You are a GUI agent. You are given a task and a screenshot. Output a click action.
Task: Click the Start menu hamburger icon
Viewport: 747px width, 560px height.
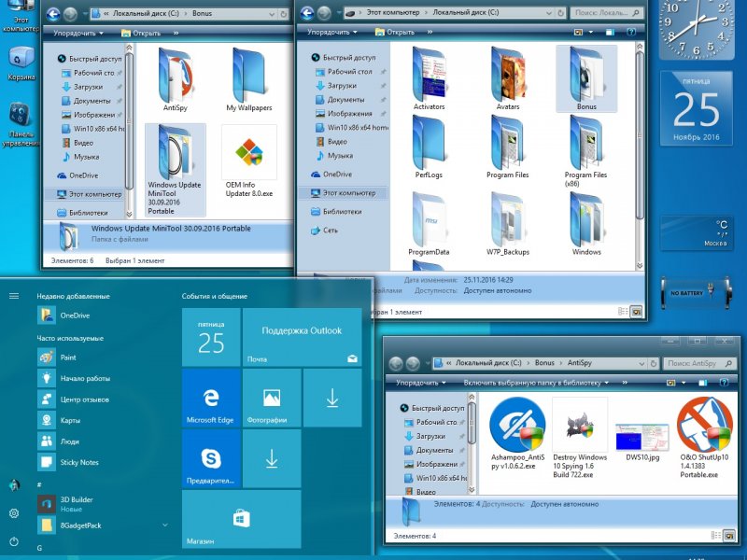pyautogui.click(x=14, y=296)
